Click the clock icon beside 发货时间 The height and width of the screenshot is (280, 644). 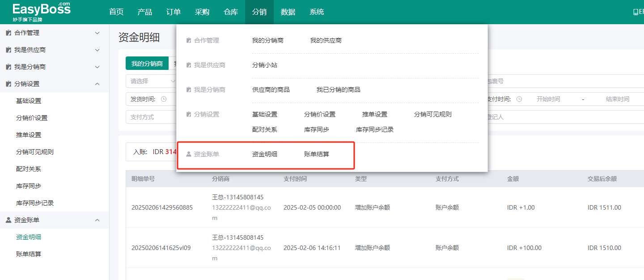[164, 99]
